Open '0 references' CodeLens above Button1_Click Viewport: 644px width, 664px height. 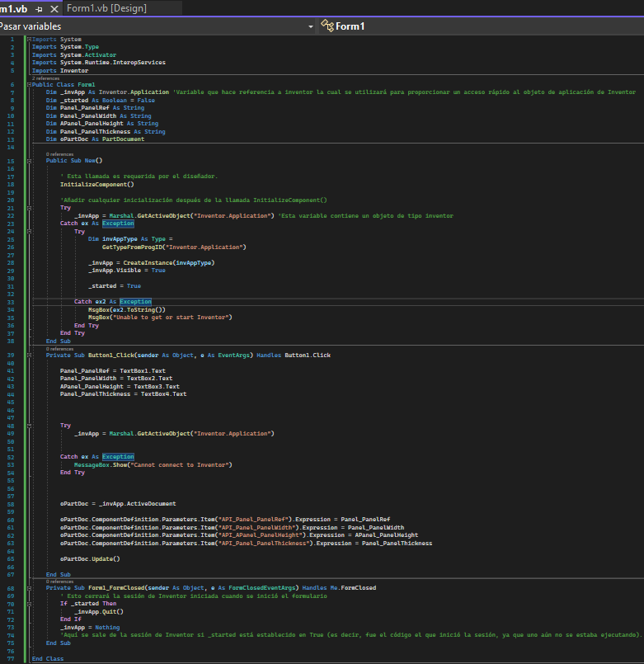pyautogui.click(x=59, y=349)
